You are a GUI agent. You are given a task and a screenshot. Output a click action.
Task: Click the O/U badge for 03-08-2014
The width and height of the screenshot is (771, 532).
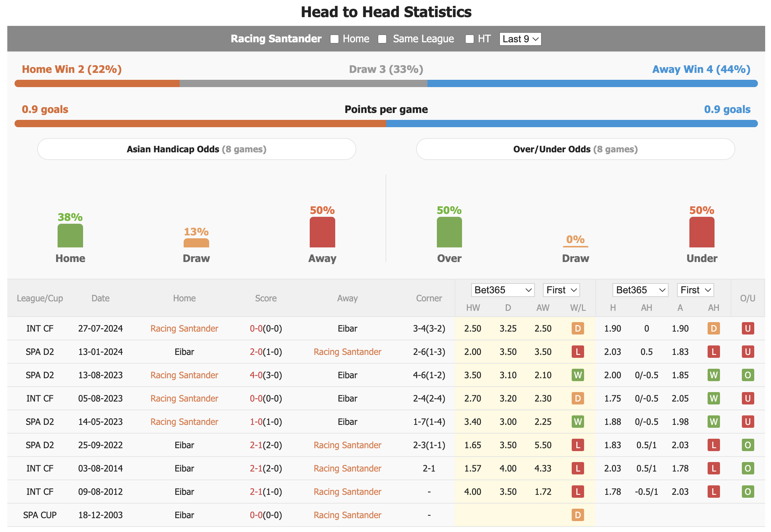point(748,468)
